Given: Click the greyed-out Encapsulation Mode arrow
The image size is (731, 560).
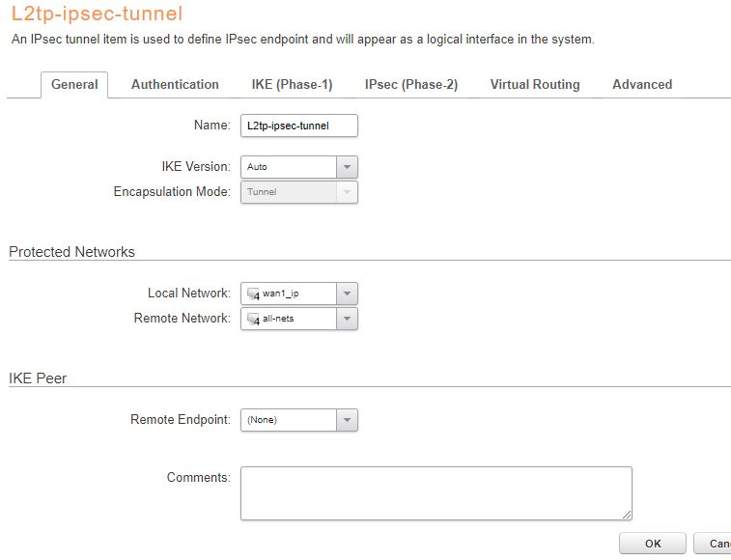Looking at the screenshot, I should pos(348,192).
